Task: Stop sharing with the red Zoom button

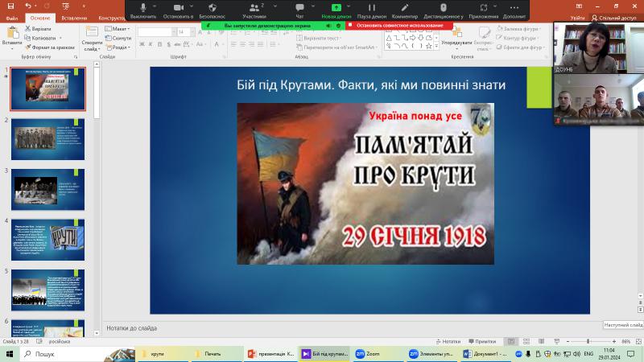Action: 399,26
